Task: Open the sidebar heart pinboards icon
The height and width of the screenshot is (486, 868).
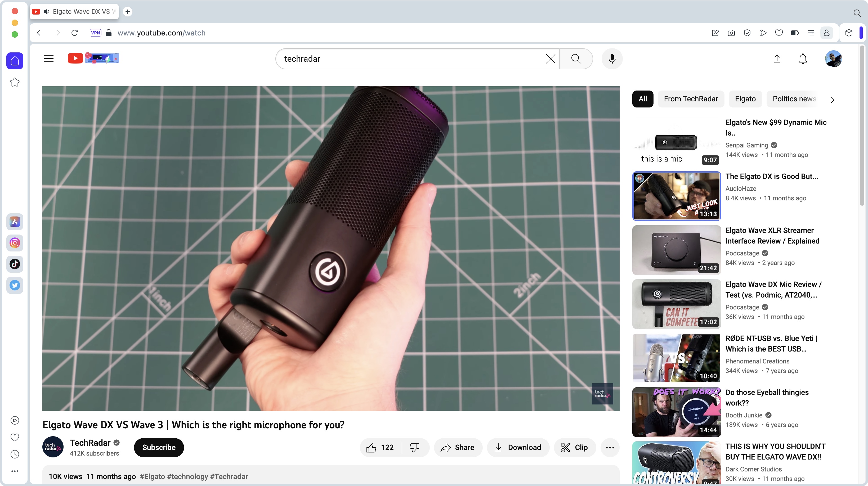Action: 15,437
